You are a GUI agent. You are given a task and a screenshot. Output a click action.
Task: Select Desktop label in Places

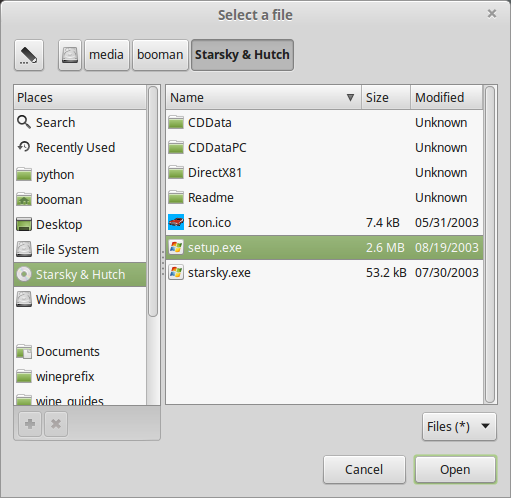pyautogui.click(x=59, y=225)
